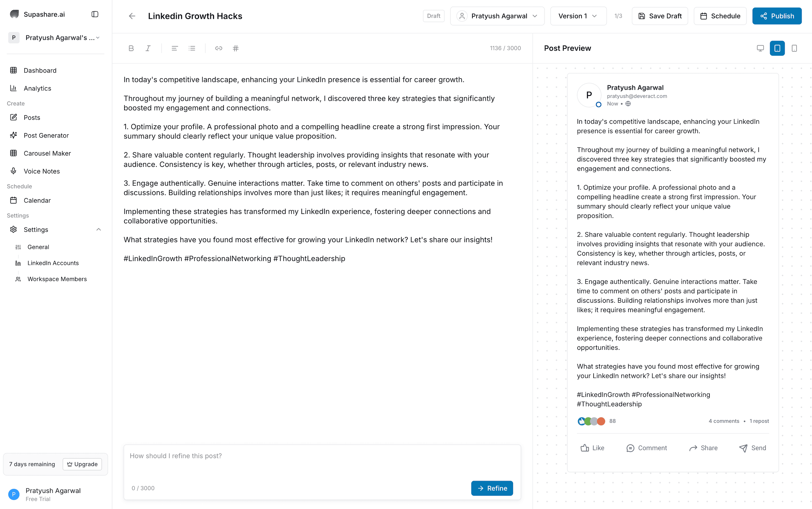Open the Version 1 dropdown
The height and width of the screenshot is (509, 812).
point(578,16)
